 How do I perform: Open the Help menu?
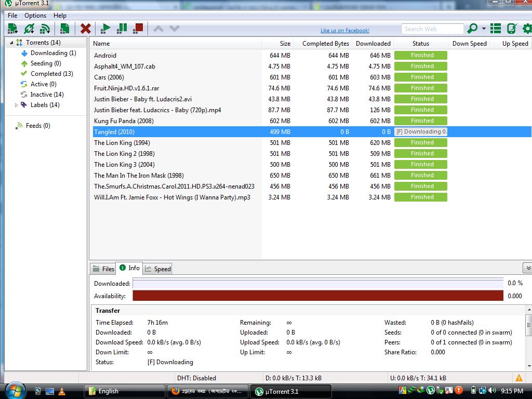[x=60, y=15]
